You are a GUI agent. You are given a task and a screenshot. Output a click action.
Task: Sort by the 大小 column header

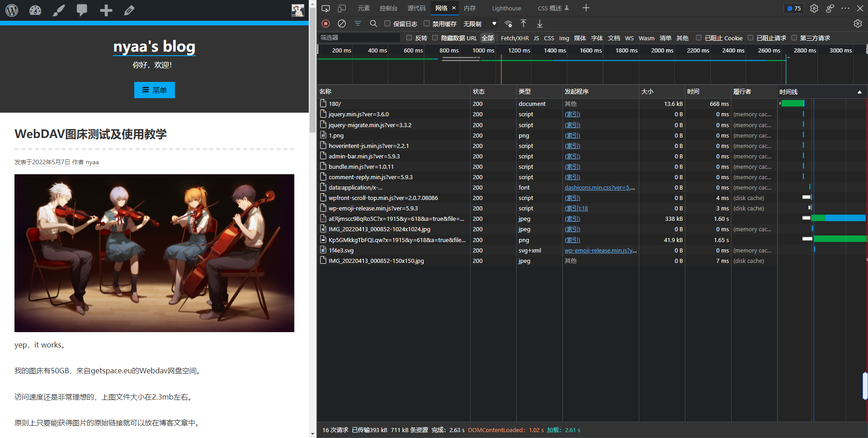pos(662,91)
